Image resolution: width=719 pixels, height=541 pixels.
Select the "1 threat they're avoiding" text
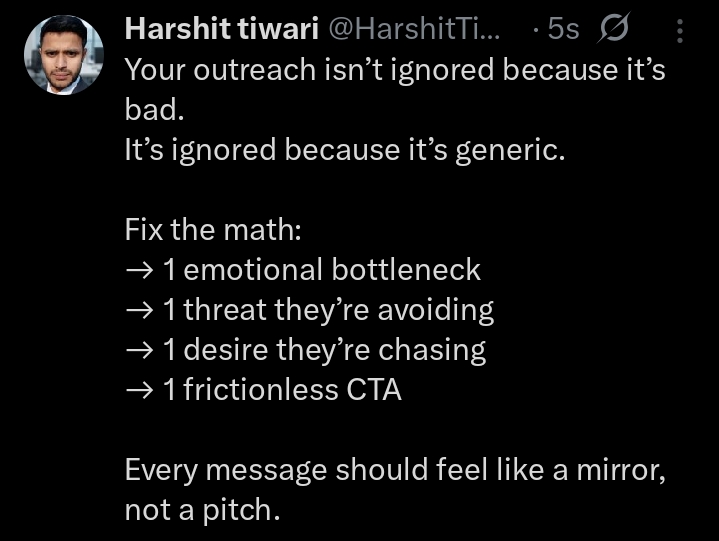(x=327, y=310)
